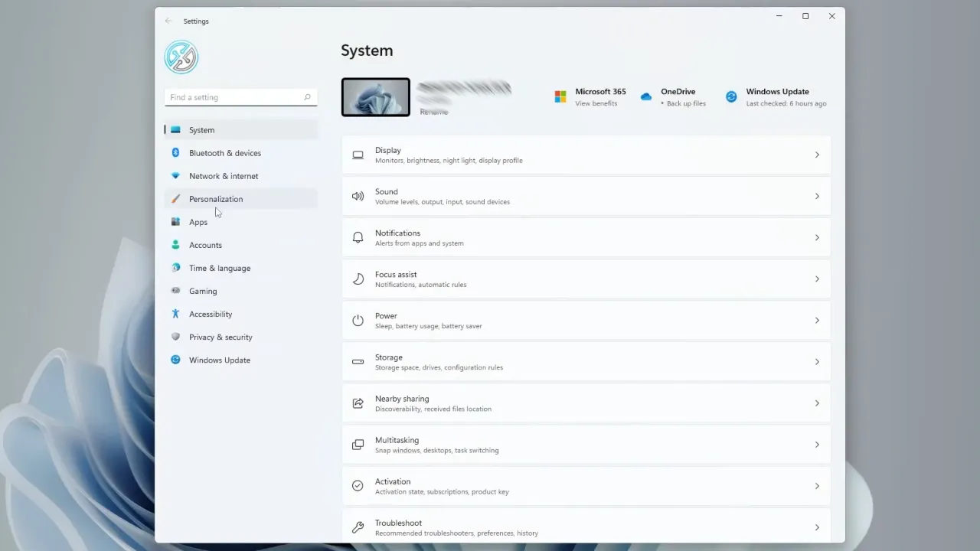Click the Notifications bell icon
This screenshot has height=551, width=980.
point(358,237)
